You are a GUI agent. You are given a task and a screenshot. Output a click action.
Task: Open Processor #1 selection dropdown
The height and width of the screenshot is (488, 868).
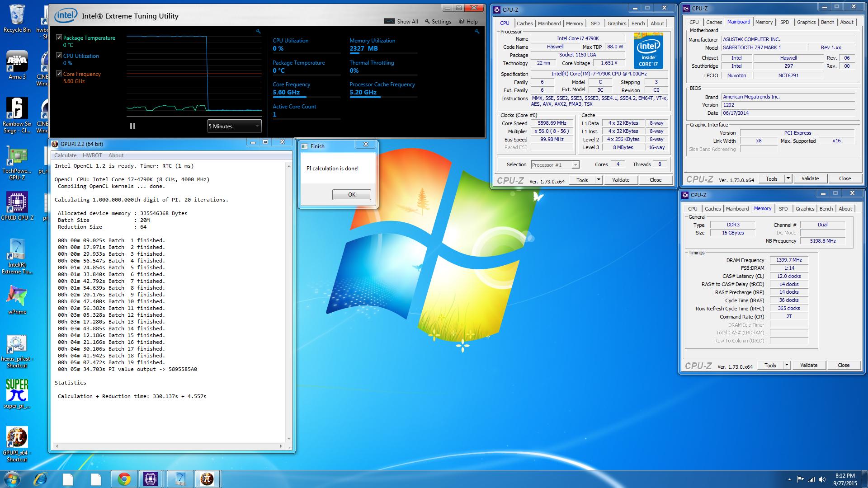[555, 164]
